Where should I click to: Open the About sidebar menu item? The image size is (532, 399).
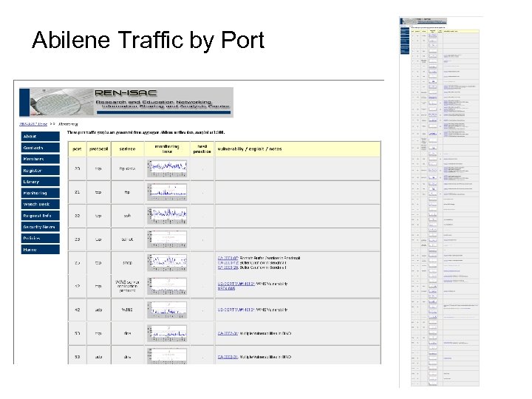pos(40,137)
